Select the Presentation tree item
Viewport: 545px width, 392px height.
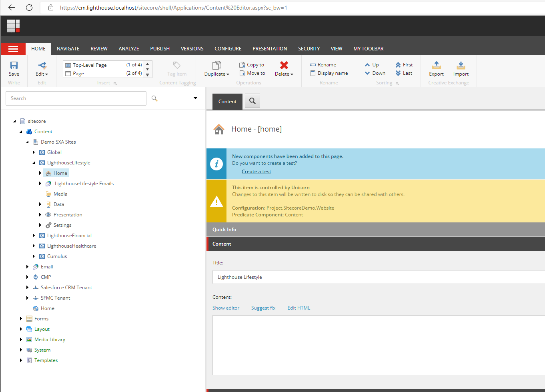click(68, 215)
